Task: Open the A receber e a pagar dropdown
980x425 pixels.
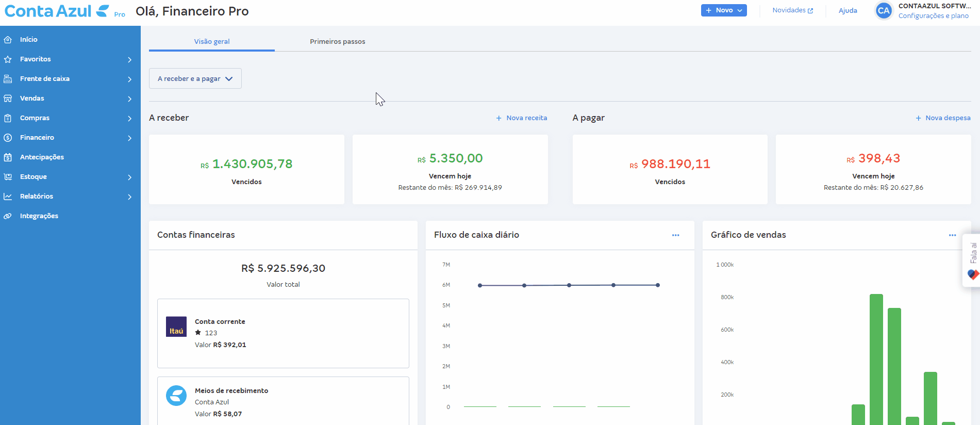Action: click(x=195, y=78)
